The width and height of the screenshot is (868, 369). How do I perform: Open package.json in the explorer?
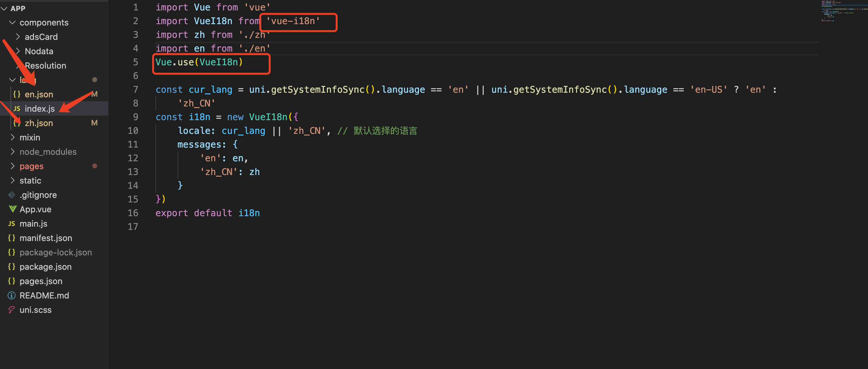pos(45,266)
